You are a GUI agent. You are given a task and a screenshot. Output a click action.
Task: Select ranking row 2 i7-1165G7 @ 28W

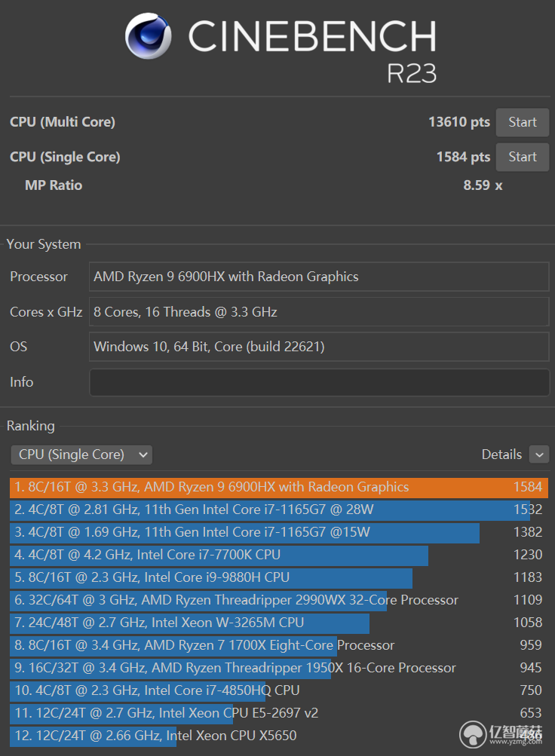click(x=279, y=510)
